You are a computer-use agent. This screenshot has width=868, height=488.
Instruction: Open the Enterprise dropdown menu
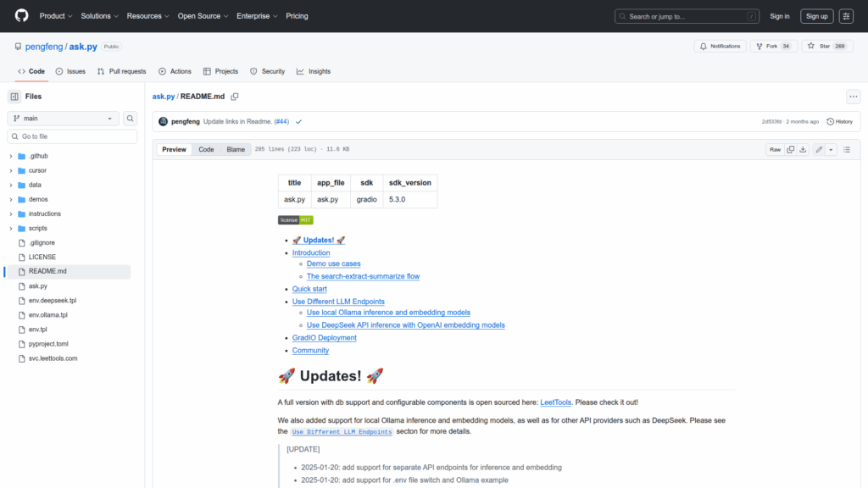coord(257,16)
